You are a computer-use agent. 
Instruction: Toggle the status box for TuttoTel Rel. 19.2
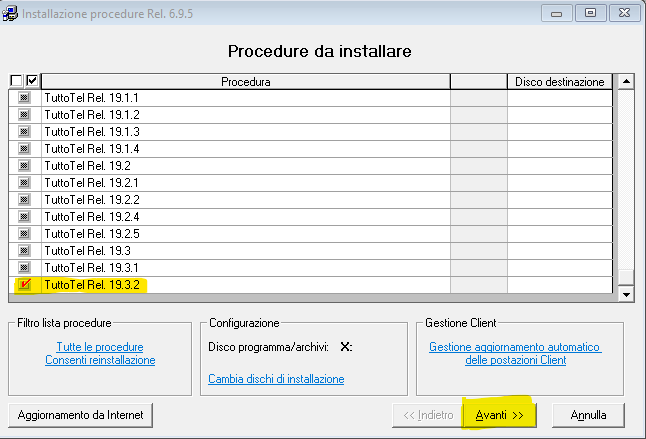[24, 166]
